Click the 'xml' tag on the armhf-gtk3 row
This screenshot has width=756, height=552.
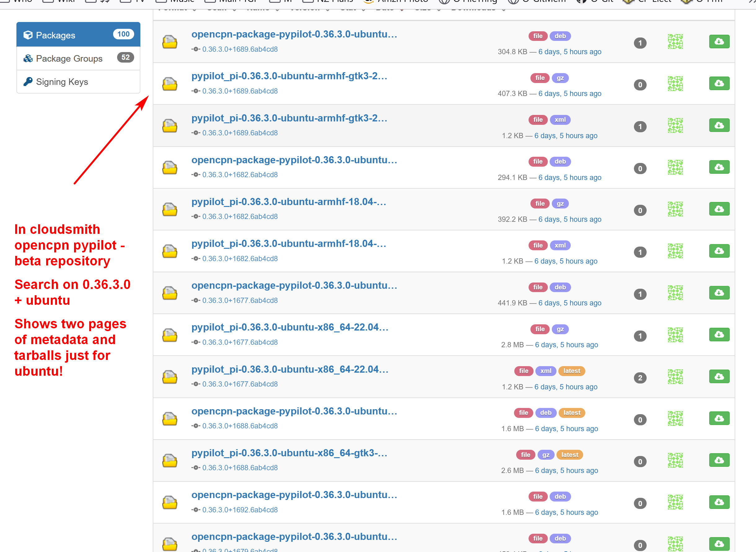click(560, 120)
